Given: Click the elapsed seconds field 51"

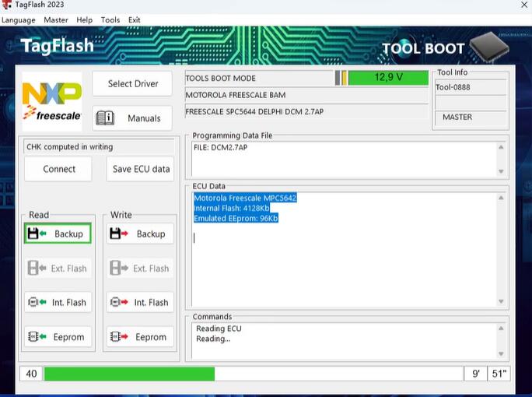Looking at the screenshot, I should coord(499,374).
